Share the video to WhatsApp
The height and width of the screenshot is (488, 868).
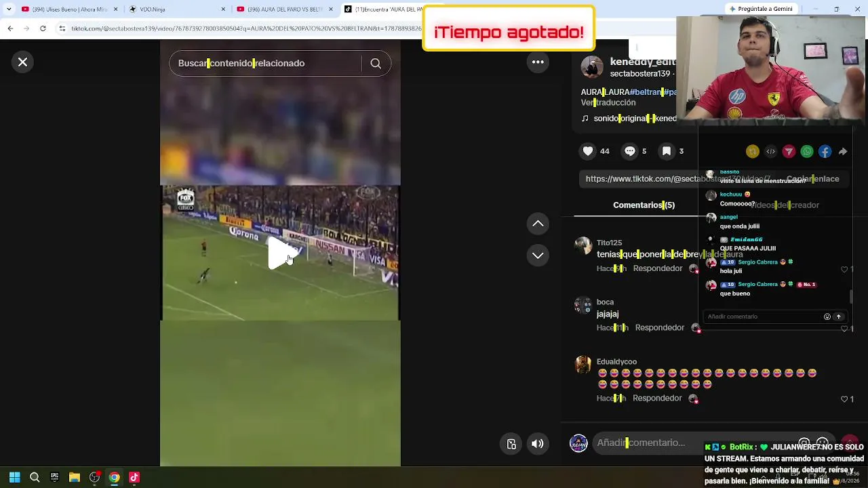[x=807, y=152]
